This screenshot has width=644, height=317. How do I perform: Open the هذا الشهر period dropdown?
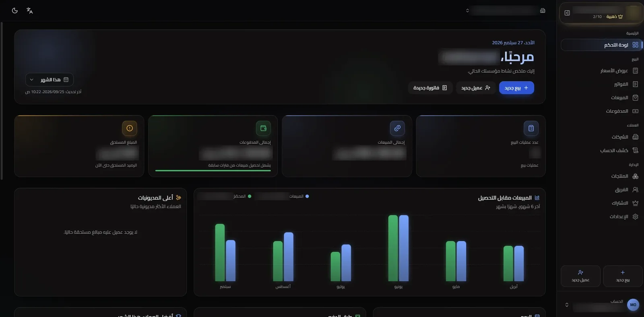[x=50, y=80]
